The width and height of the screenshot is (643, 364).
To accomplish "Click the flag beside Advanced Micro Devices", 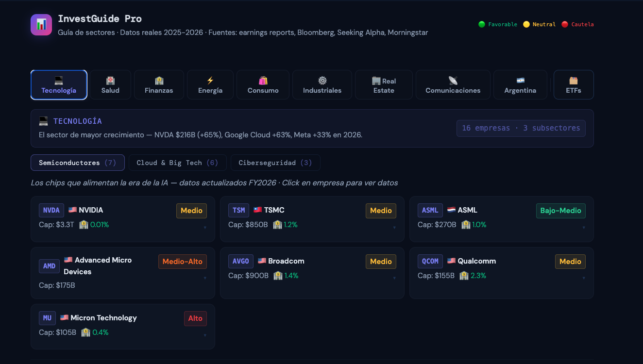I will (68, 260).
